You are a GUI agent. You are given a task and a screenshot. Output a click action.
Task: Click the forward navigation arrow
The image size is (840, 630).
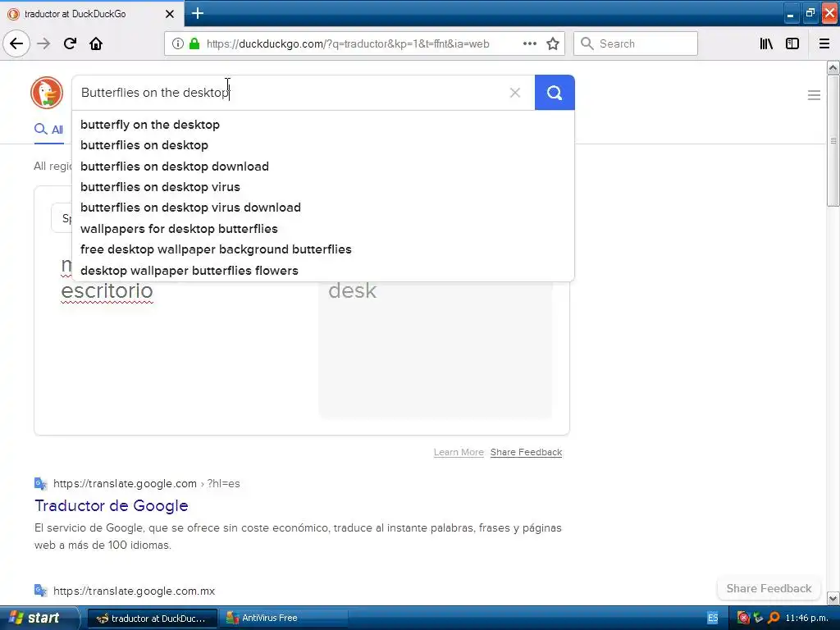tap(44, 43)
